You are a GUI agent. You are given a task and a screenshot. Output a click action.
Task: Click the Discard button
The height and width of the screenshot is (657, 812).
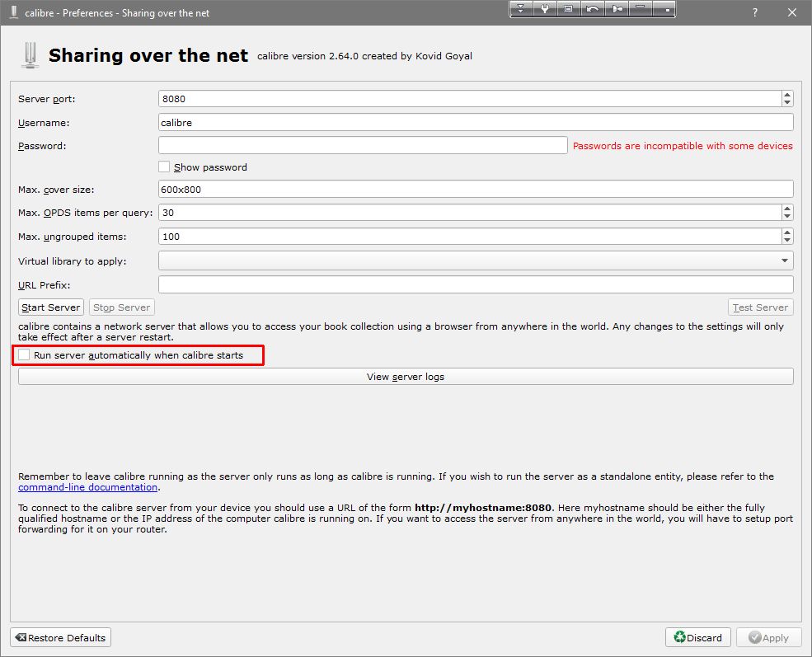click(x=697, y=637)
